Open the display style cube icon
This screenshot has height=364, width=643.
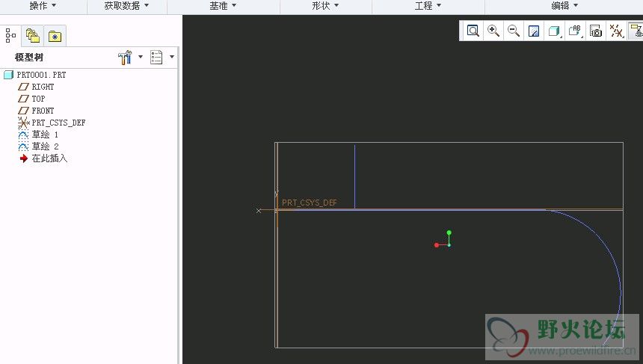coord(555,31)
